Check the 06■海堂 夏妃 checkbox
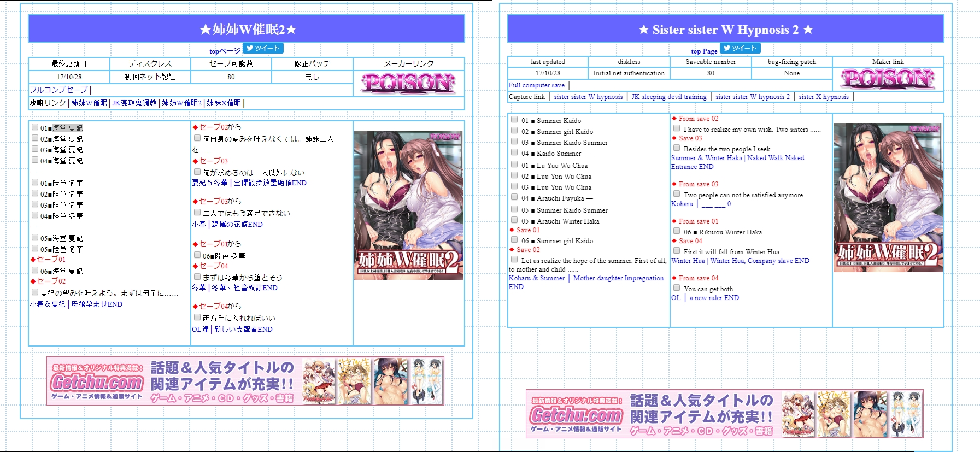The width and height of the screenshot is (980, 452). [35, 270]
